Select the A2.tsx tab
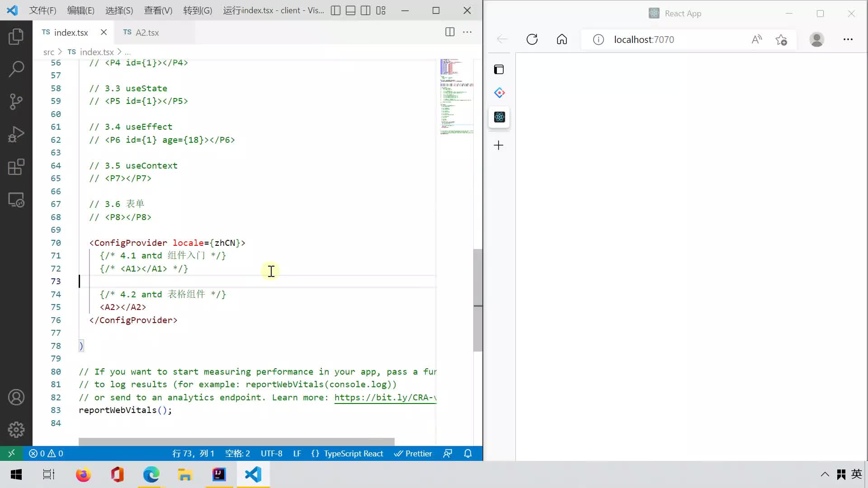 [x=146, y=32]
